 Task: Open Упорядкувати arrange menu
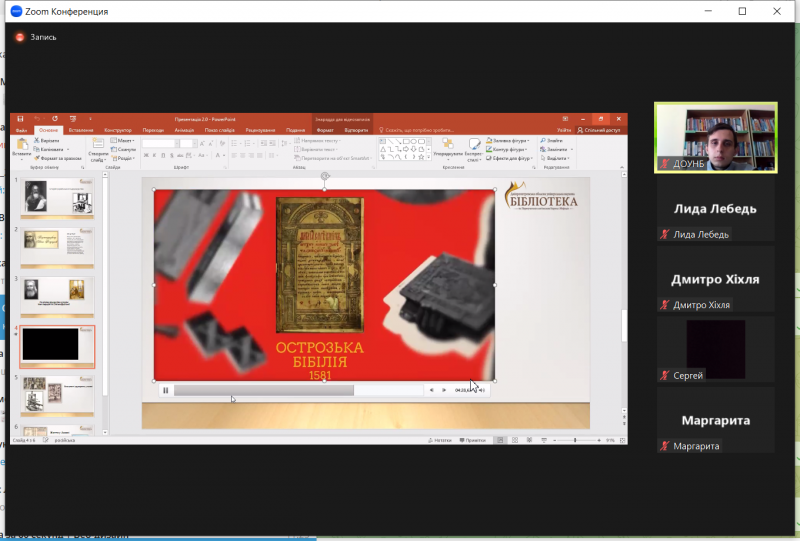[447, 149]
